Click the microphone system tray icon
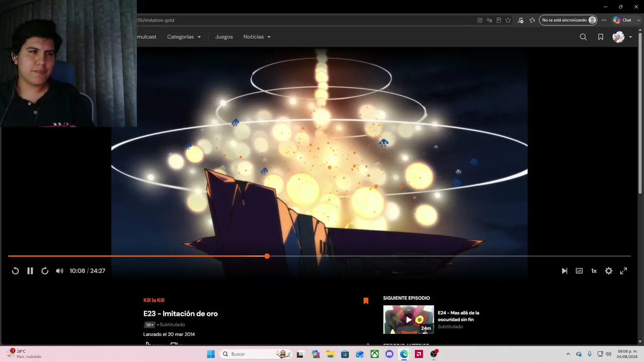Screen dimensions: 644x362 (x=590, y=354)
